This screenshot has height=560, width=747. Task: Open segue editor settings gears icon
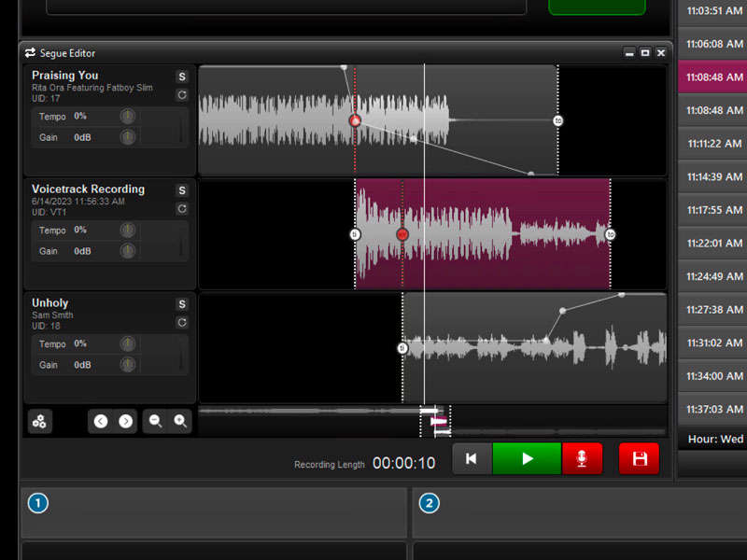[x=39, y=422]
